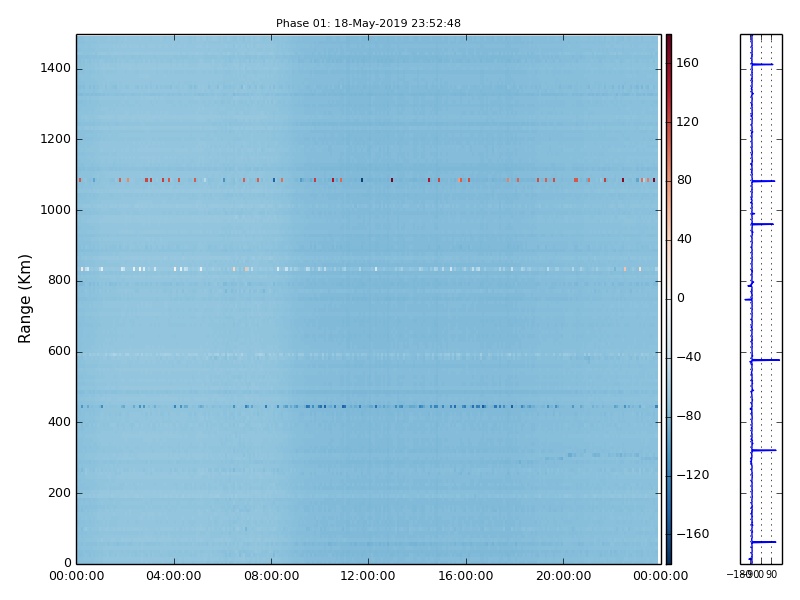Click the dark blue speckled band near 445 km
Viewport: 800px width, 600px height.
[368, 407]
